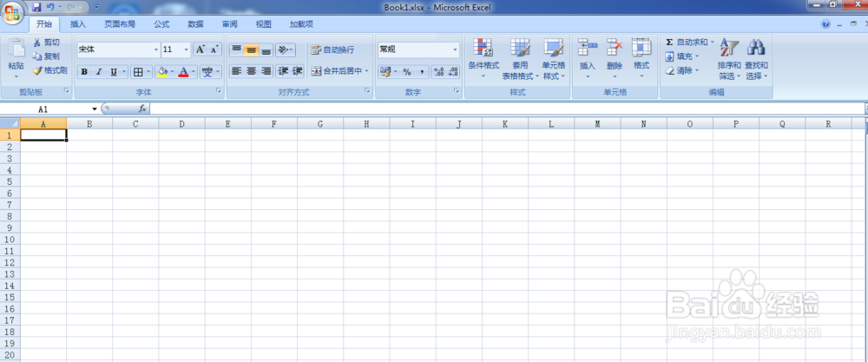
Task: Click the formula bar input field
Action: [x=507, y=109]
